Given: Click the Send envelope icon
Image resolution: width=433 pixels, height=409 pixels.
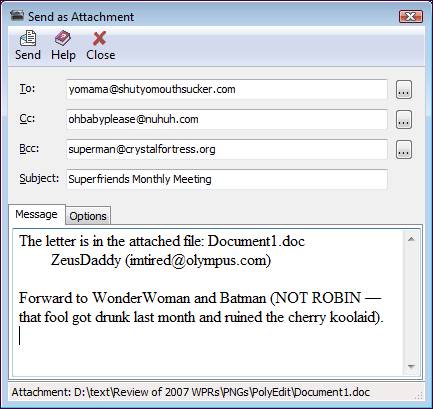Looking at the screenshot, I should tap(28, 38).
